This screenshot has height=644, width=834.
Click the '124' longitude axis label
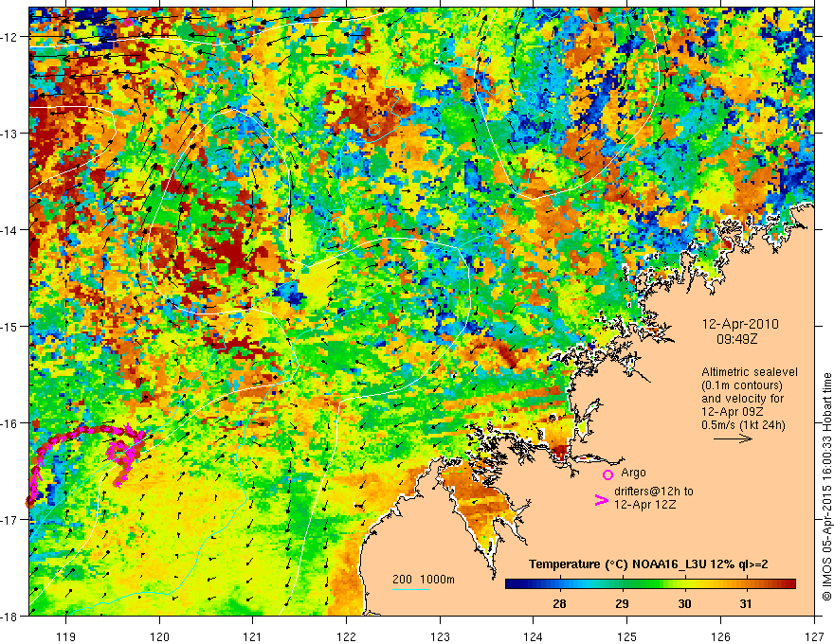coord(534,637)
